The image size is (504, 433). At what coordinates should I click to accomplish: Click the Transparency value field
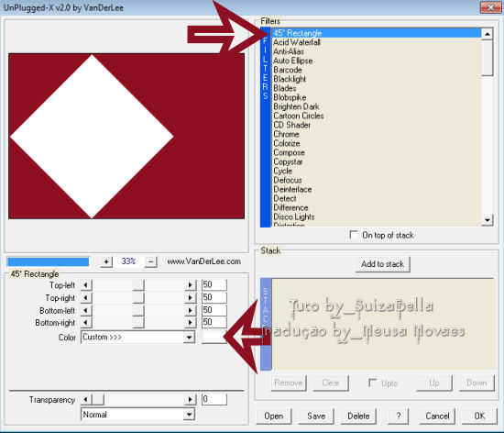(x=214, y=400)
